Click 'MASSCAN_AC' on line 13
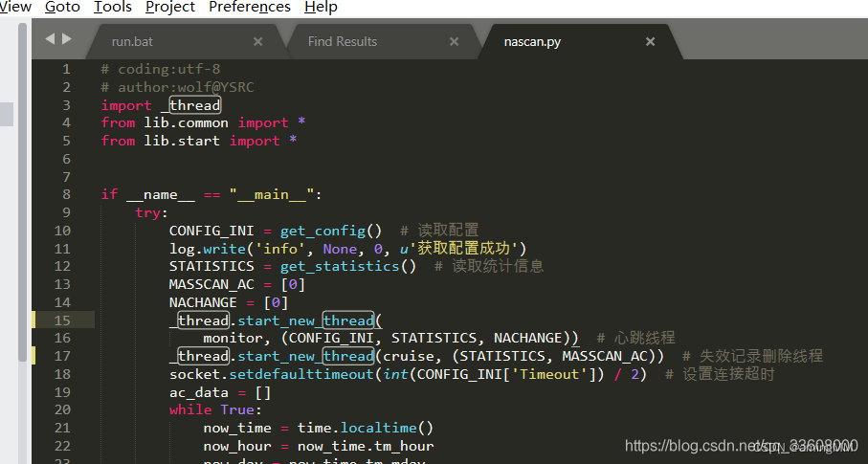The height and width of the screenshot is (464, 868). pos(211,284)
